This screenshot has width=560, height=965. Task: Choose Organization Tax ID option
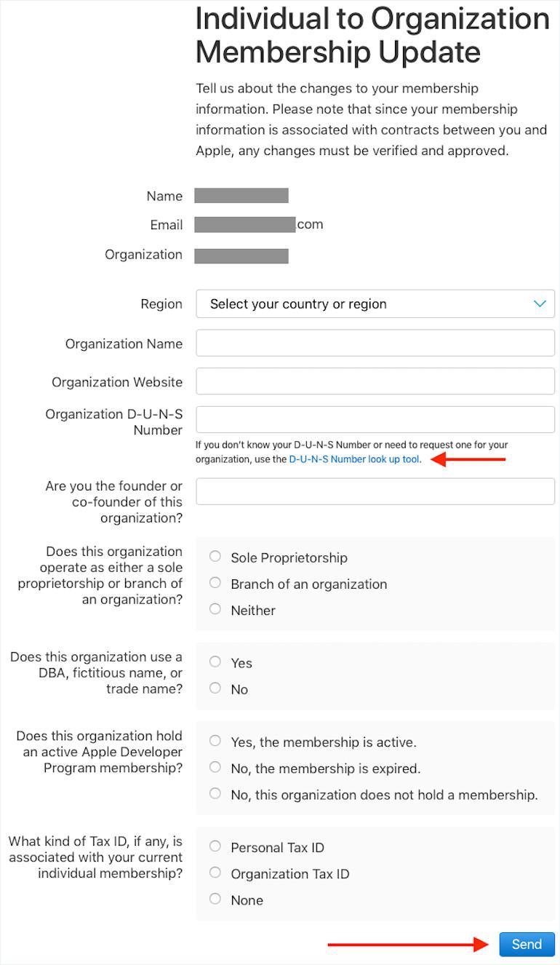[215, 873]
